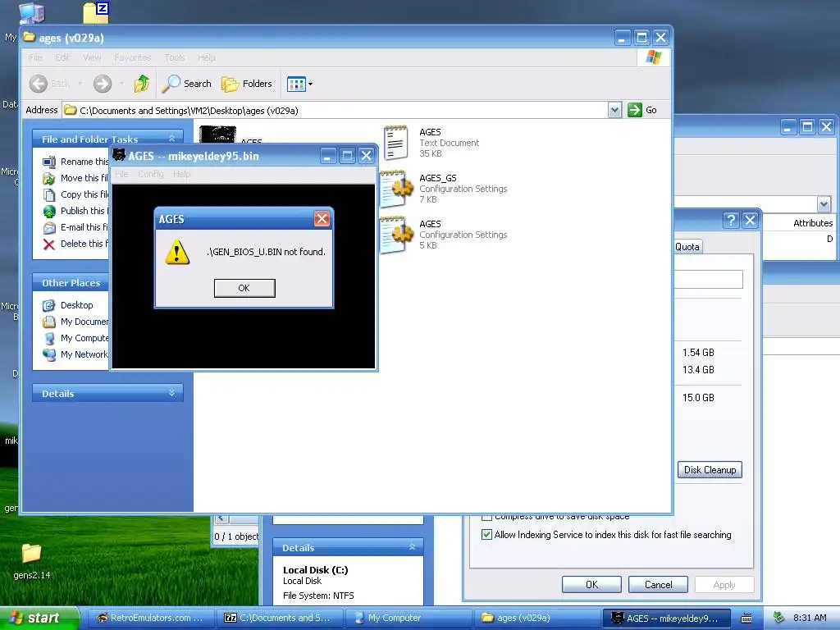Click help question mark in properties dialog
This screenshot has height=630, width=840.
tap(731, 220)
